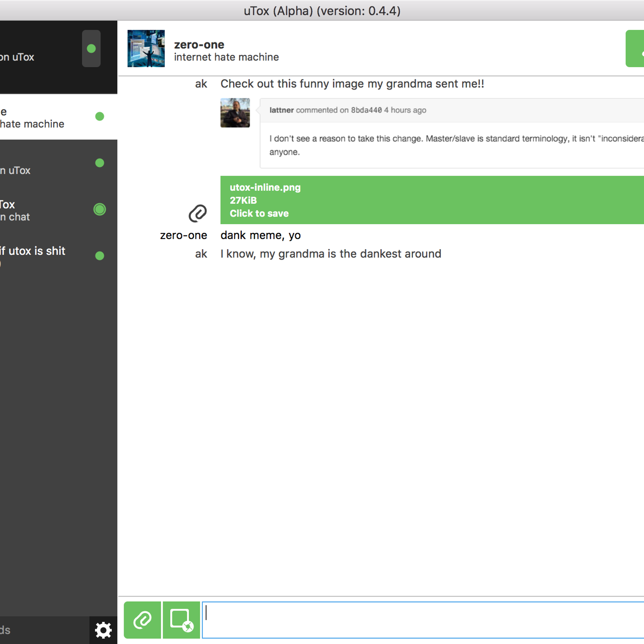Send a screenshot with the screenshot button
644x644 pixels.
pos(182,620)
